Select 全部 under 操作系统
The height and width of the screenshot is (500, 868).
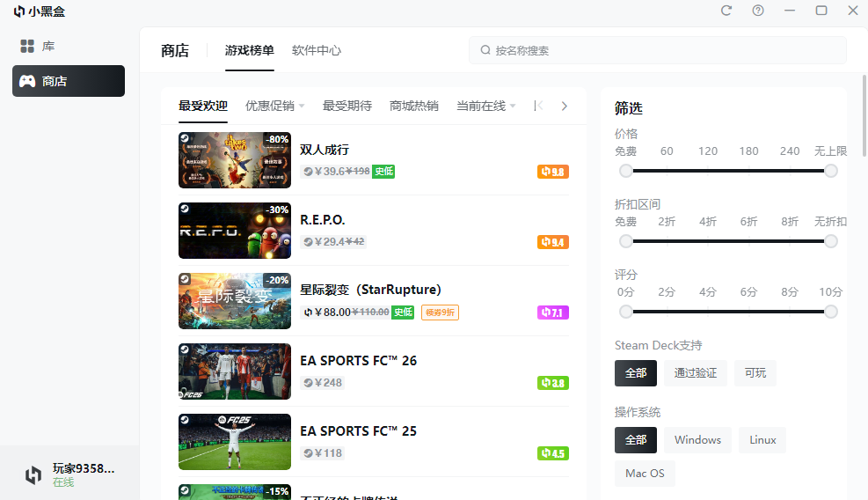point(636,440)
